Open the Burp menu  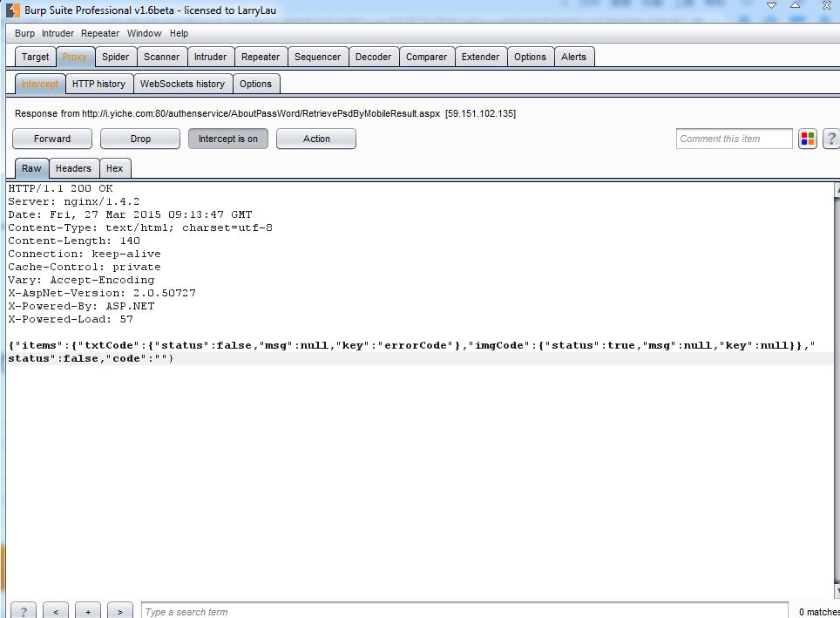click(x=24, y=33)
